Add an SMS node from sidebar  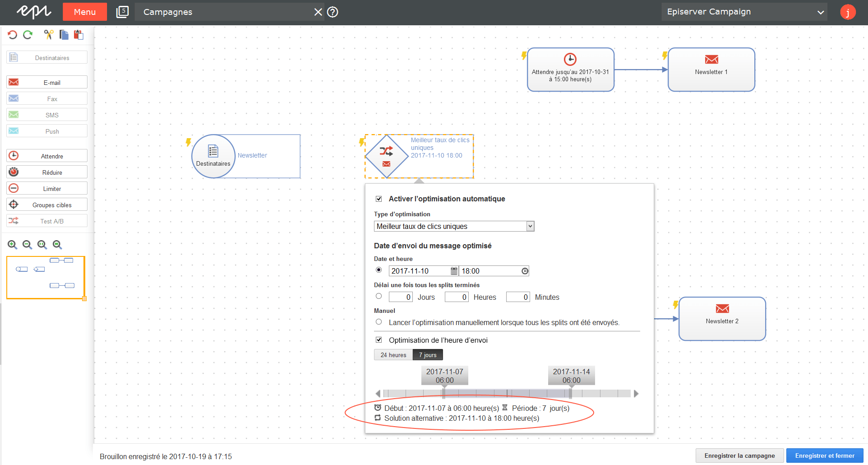47,115
